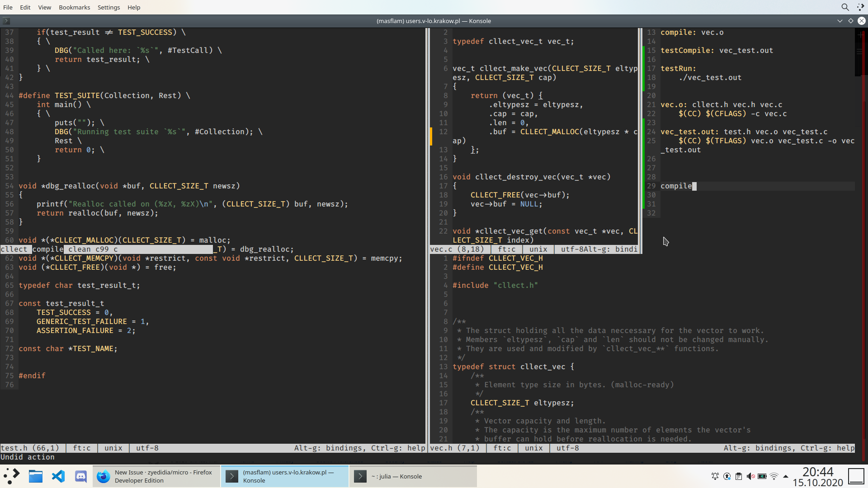Click the show desktop widget at panel's far right
868x488 pixels.
tap(857, 476)
